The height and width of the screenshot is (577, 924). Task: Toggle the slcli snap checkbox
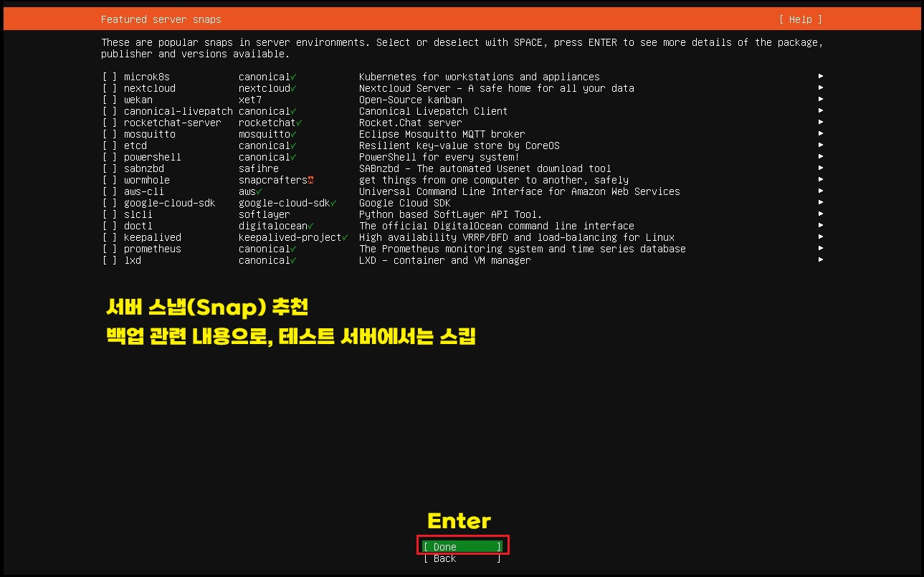click(109, 214)
